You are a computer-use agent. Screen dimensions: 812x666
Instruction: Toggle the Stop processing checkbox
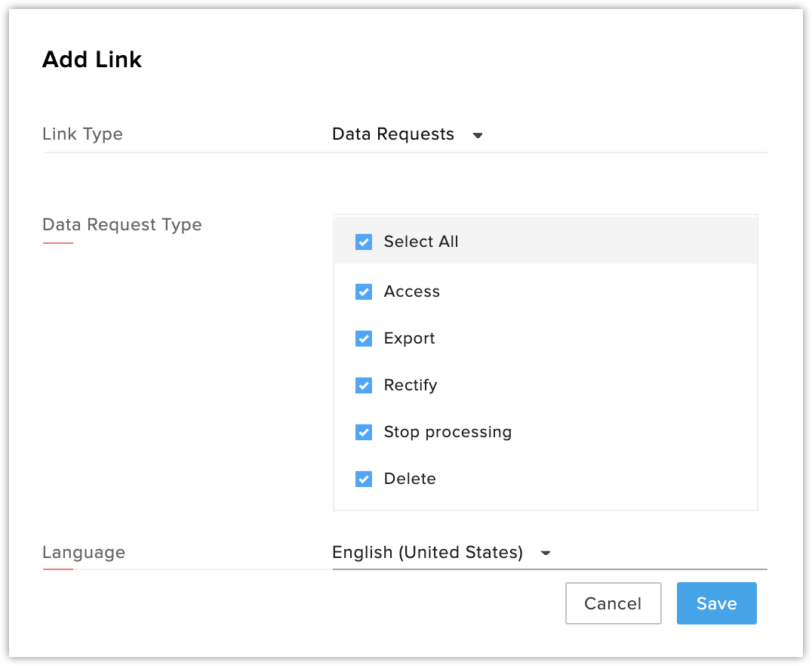point(364,433)
